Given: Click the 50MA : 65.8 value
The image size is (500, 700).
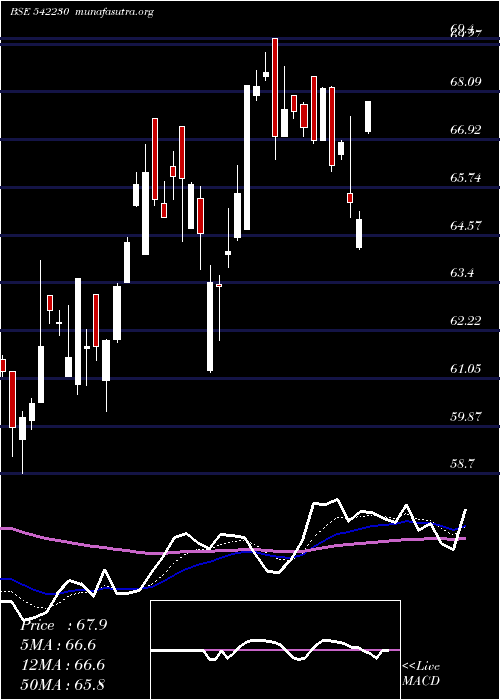Looking at the screenshot, I should click(x=62, y=684).
